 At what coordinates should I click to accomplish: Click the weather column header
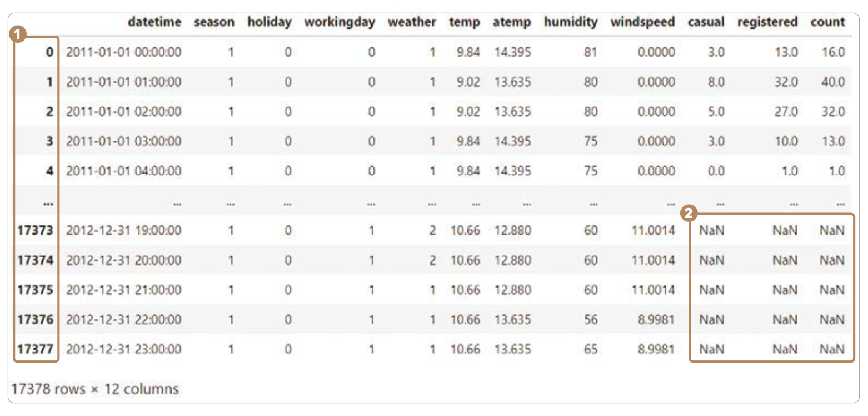click(x=412, y=23)
